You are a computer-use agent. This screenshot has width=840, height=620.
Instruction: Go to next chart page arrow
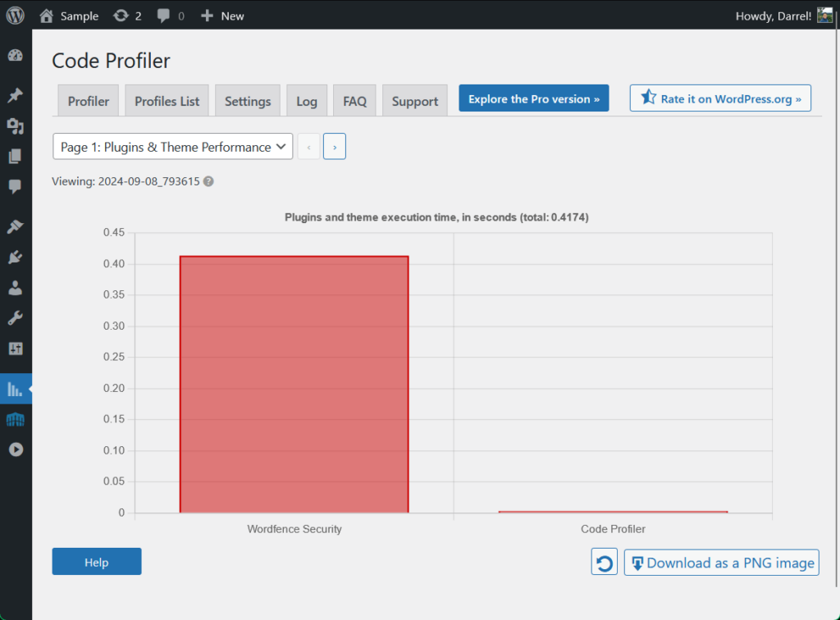[x=335, y=147]
